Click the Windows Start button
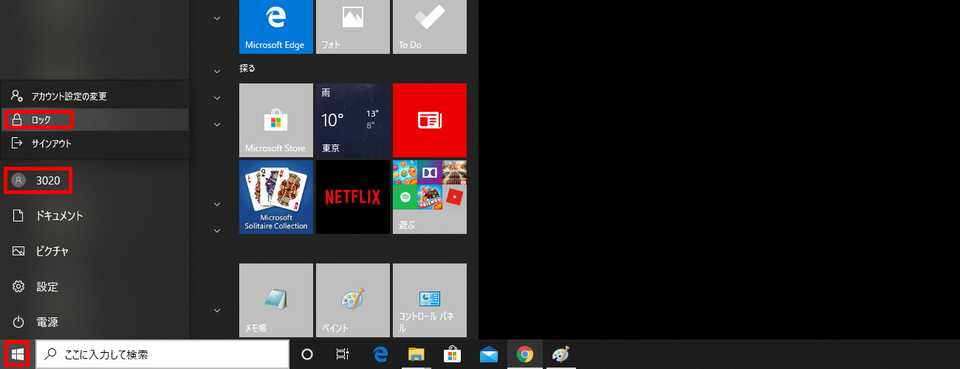 [x=17, y=354]
